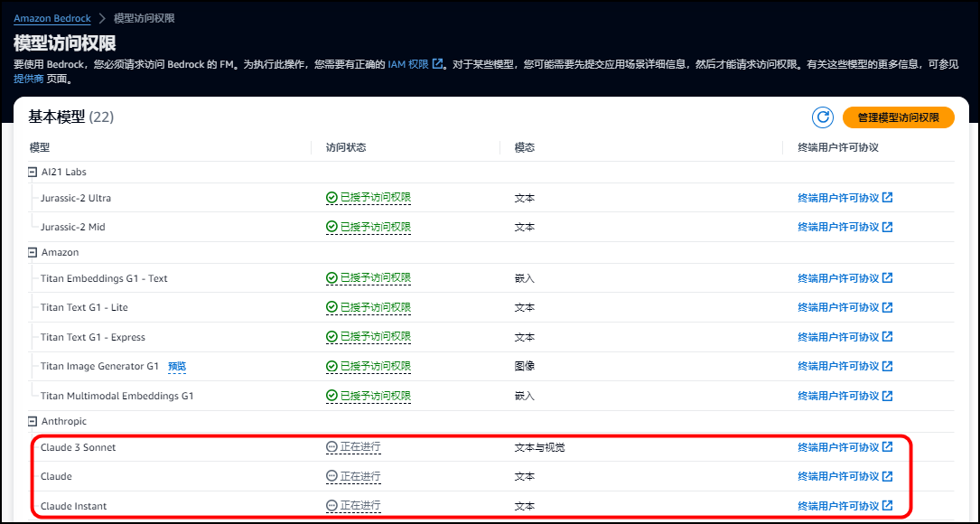Click the 基本模型 (22) heading
This screenshot has height=524, width=980.
click(x=71, y=117)
